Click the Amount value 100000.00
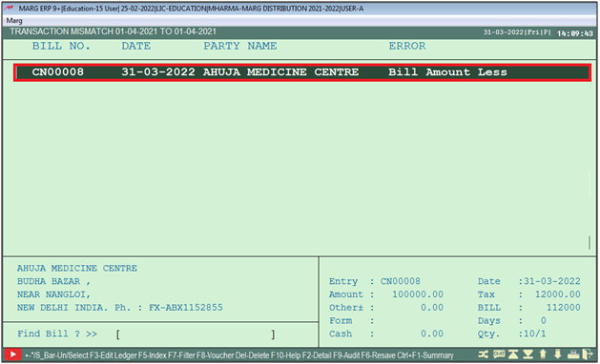The image size is (600, 364). click(418, 294)
